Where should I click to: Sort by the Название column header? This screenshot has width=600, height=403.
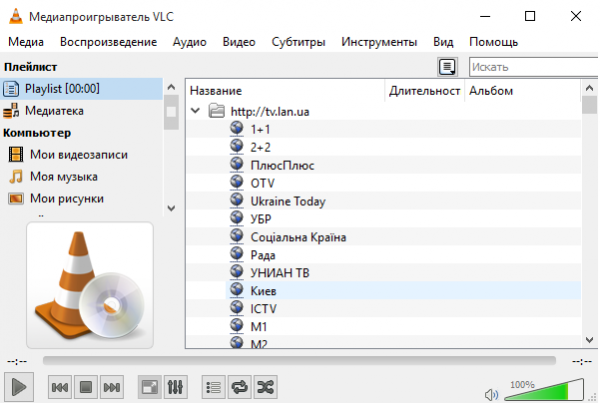[x=216, y=91]
